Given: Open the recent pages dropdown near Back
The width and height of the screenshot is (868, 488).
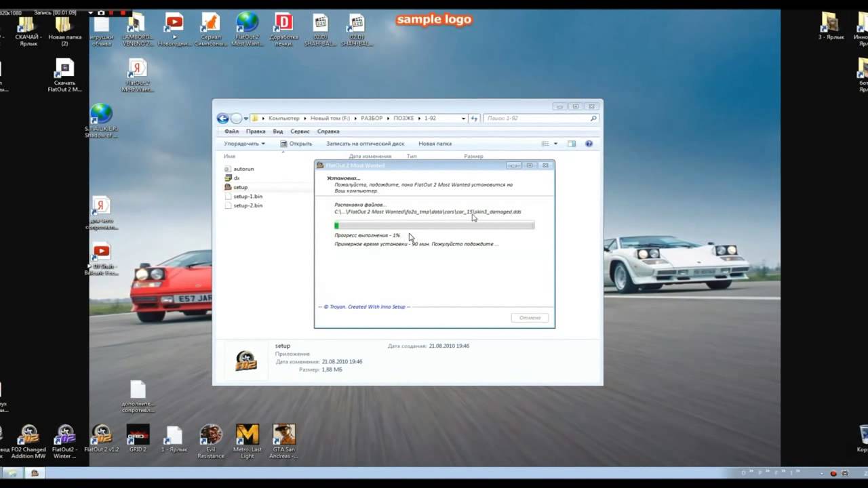Looking at the screenshot, I should click(246, 118).
